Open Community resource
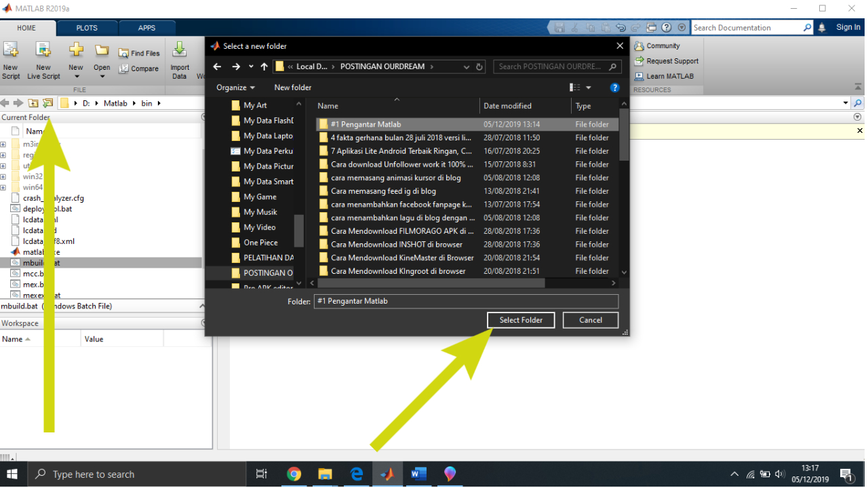Screen dimensions: 868x488 coord(656,46)
